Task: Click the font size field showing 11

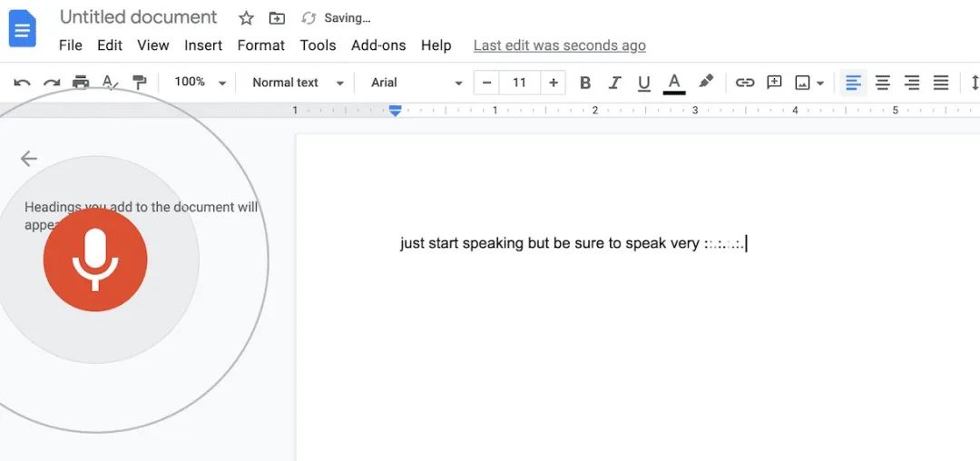Action: point(519,83)
